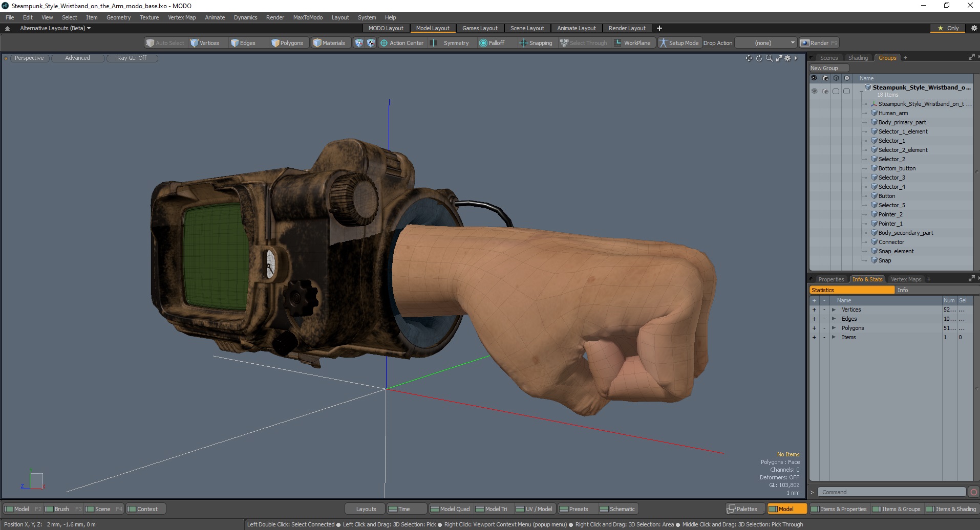This screenshot has width=980, height=530.
Task: Open the Action Center menu
Action: pyautogui.click(x=402, y=43)
